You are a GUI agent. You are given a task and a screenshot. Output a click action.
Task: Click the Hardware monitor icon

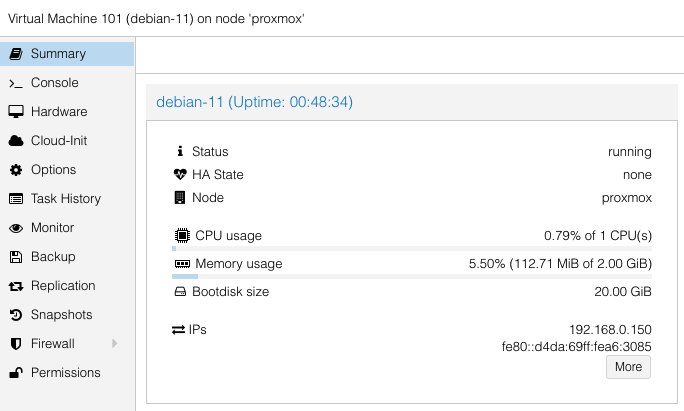(x=16, y=112)
